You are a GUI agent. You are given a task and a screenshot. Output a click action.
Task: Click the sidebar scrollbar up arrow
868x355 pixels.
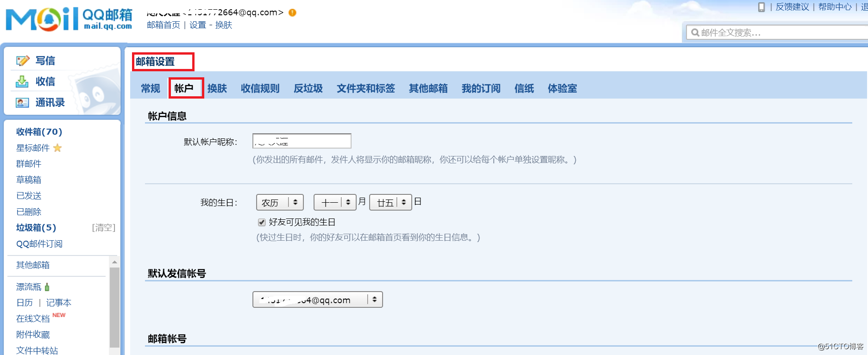pos(114,262)
